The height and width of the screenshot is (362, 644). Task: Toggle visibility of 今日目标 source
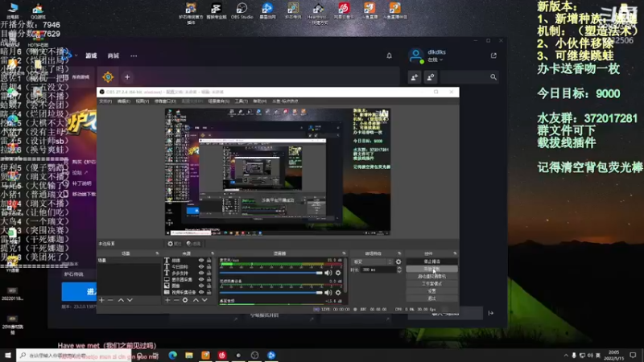(x=201, y=267)
